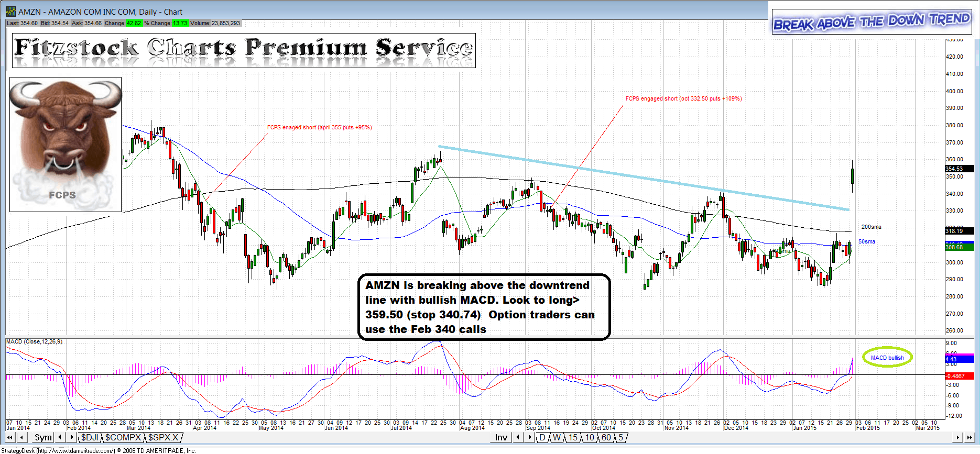Select the 60 minute interval tab
The height and width of the screenshot is (454, 980).
coord(606,437)
